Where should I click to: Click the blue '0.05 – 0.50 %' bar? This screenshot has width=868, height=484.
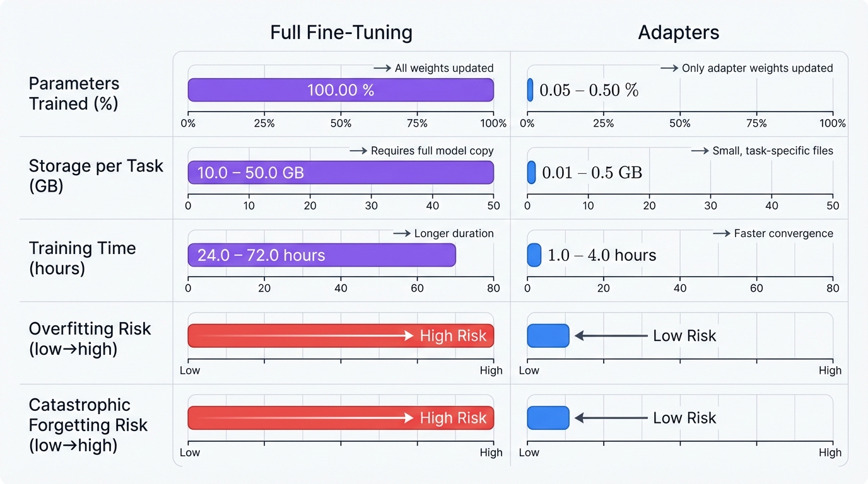click(x=531, y=90)
